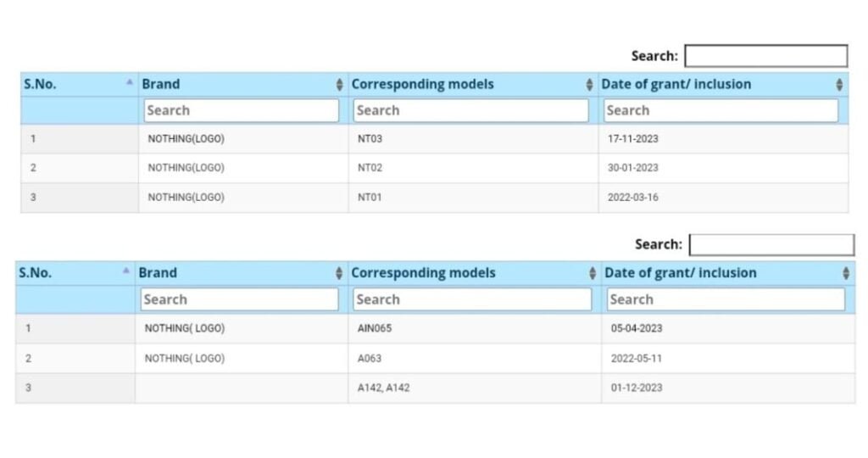Click NOTHING( LOGO) brand in AIN065 row

coord(185,328)
